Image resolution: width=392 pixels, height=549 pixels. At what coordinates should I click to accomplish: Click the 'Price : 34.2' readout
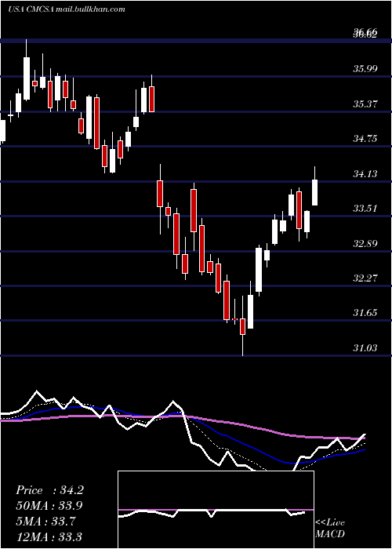coord(49,490)
